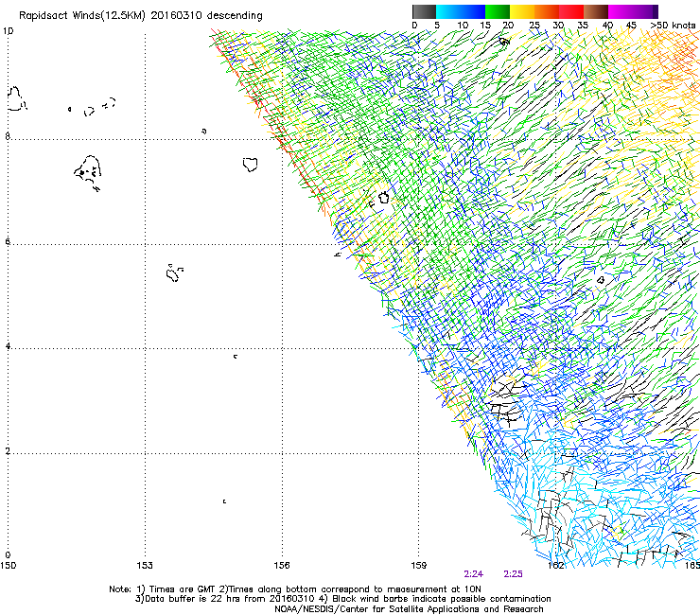Click the longitude label "159"

(418, 566)
